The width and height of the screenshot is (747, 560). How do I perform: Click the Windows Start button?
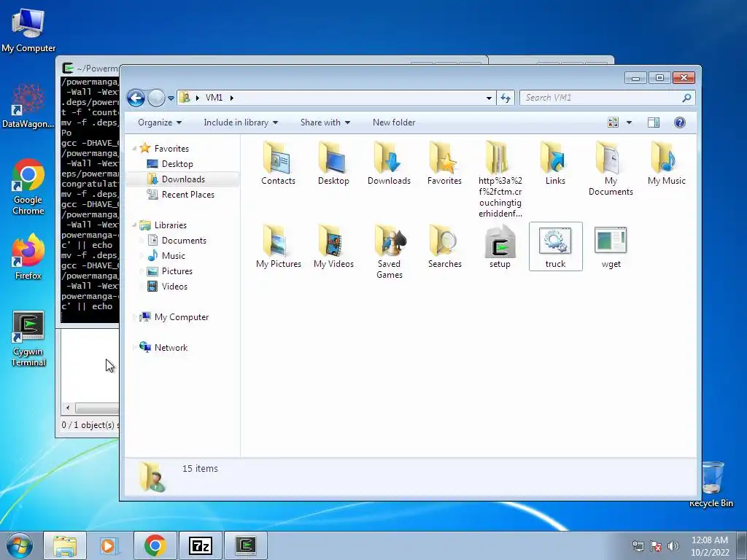(19, 545)
